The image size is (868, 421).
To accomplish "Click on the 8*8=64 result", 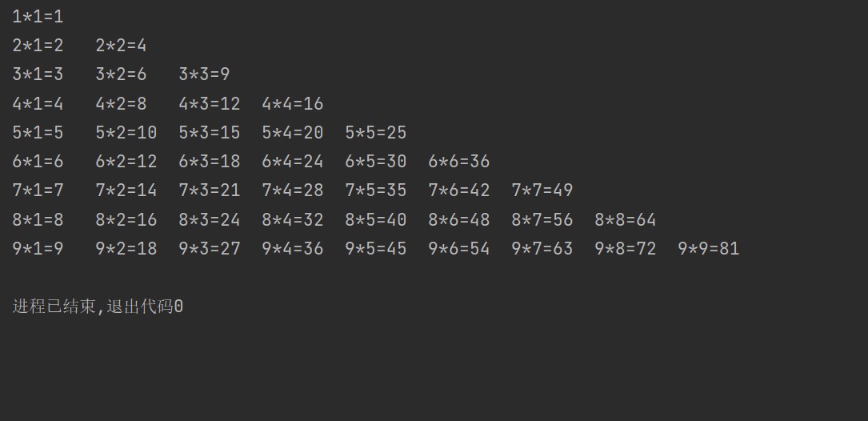I will (625, 219).
